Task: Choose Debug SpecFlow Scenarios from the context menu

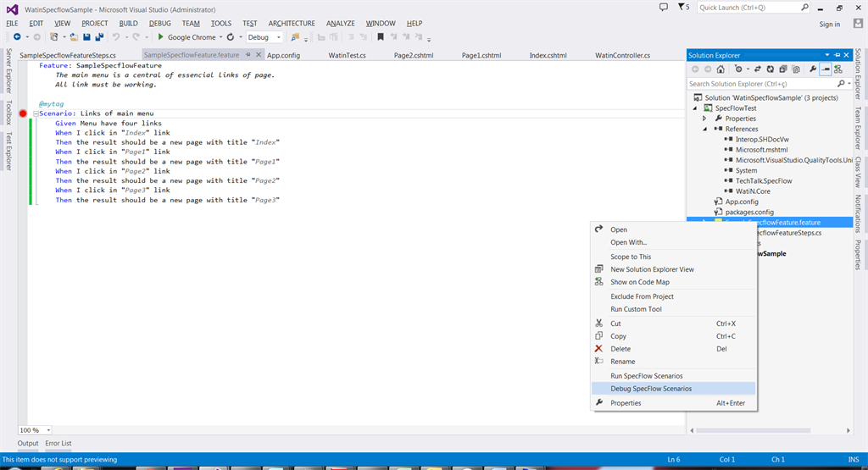Action: tap(673, 389)
